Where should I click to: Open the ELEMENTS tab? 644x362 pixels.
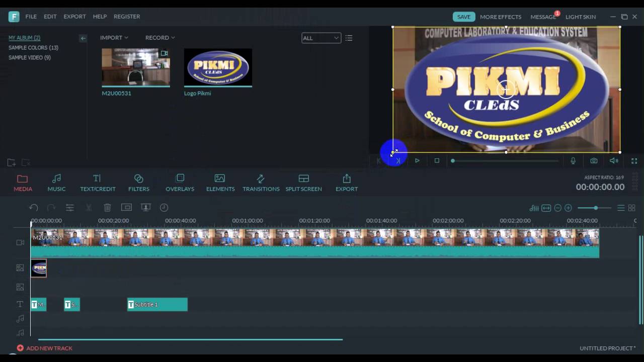(x=220, y=183)
